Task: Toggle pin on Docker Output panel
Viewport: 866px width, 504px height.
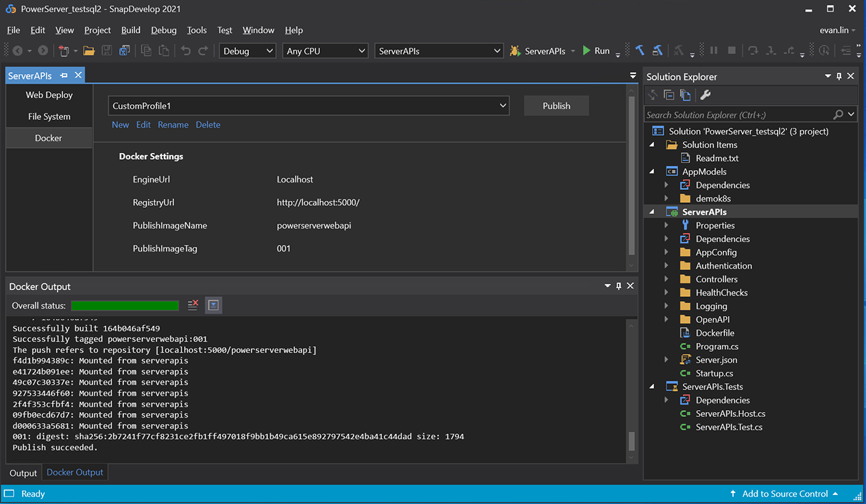Action: [618, 286]
